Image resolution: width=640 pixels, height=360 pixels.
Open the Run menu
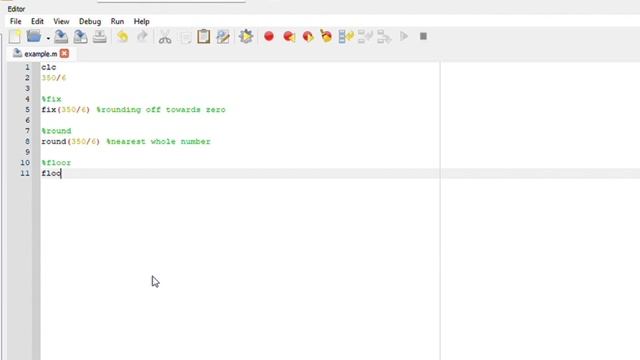(x=117, y=21)
